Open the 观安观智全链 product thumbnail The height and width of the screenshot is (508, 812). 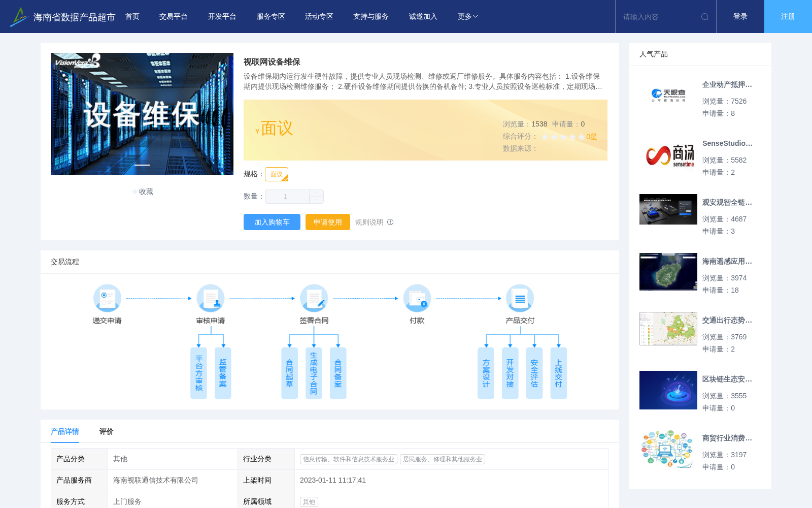[668, 209]
